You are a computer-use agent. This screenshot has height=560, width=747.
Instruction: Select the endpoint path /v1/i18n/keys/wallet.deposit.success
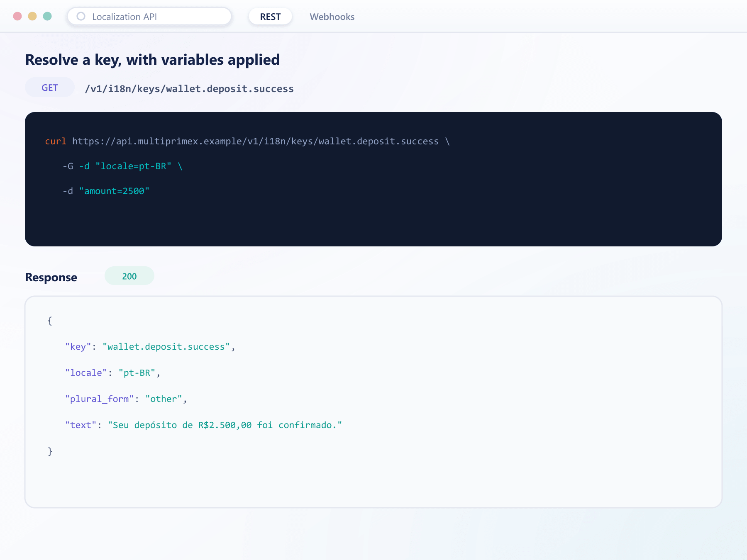(189, 89)
